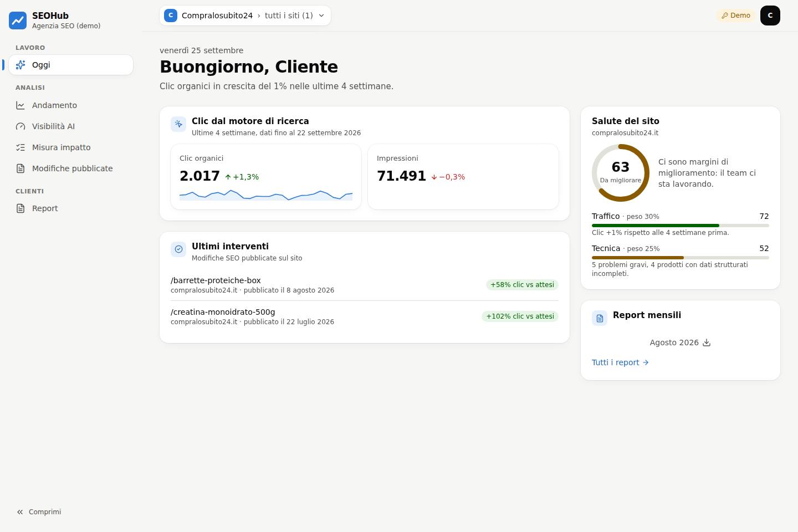Screen dimensions: 798x532
Task: Expand the site selector chevron
Action: pos(321,16)
